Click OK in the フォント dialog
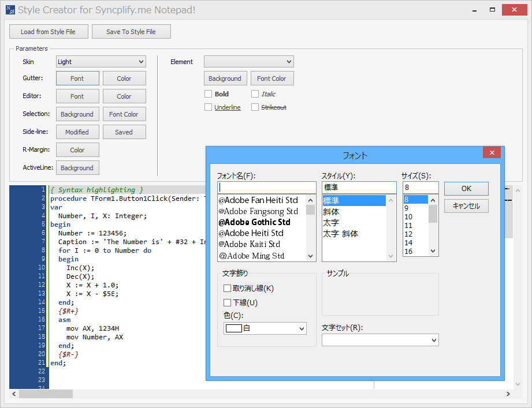This screenshot has width=532, height=408. pyautogui.click(x=466, y=188)
